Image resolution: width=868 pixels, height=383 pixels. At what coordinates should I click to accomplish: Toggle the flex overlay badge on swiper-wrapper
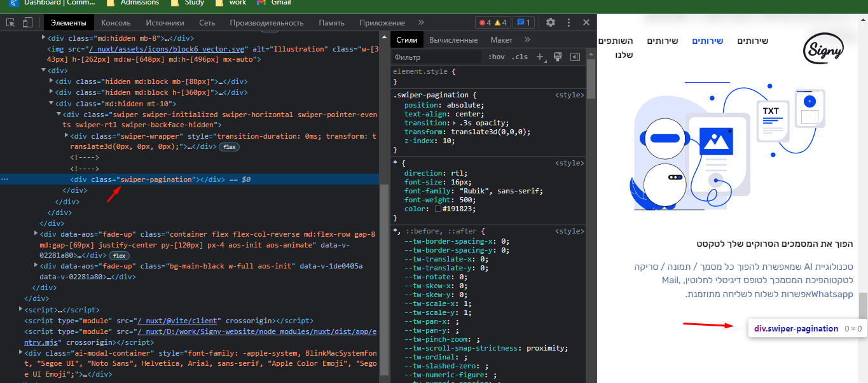228,147
